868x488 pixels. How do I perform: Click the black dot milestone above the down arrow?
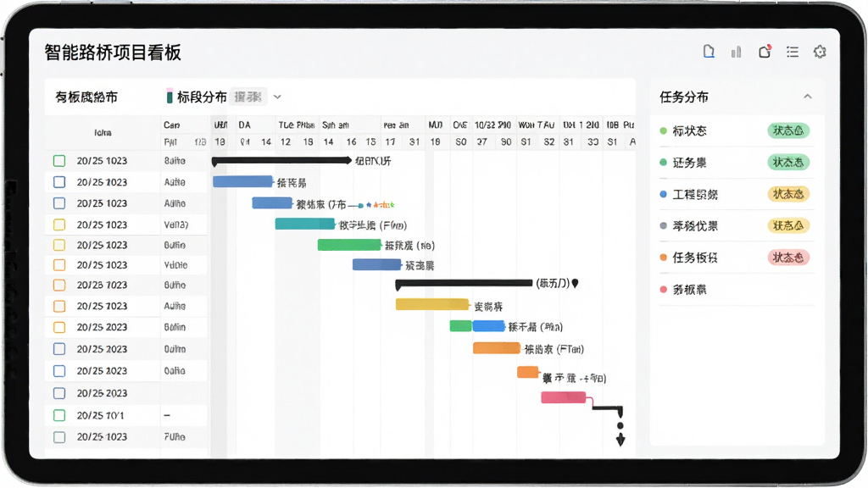(620, 425)
